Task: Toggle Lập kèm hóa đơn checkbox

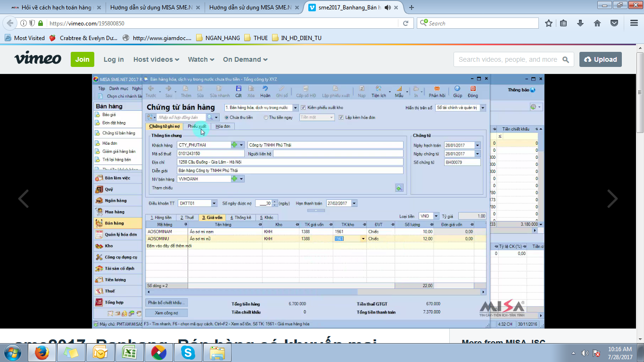Action: point(341,117)
